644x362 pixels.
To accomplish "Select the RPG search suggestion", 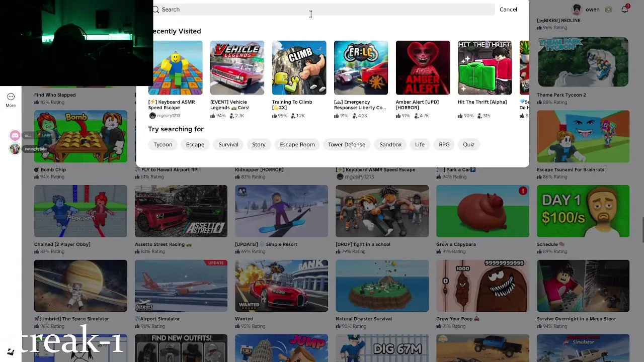I will [x=444, y=145].
